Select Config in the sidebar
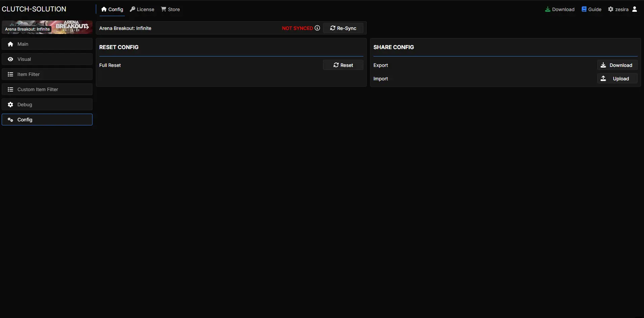This screenshot has width=644, height=318. [47, 120]
